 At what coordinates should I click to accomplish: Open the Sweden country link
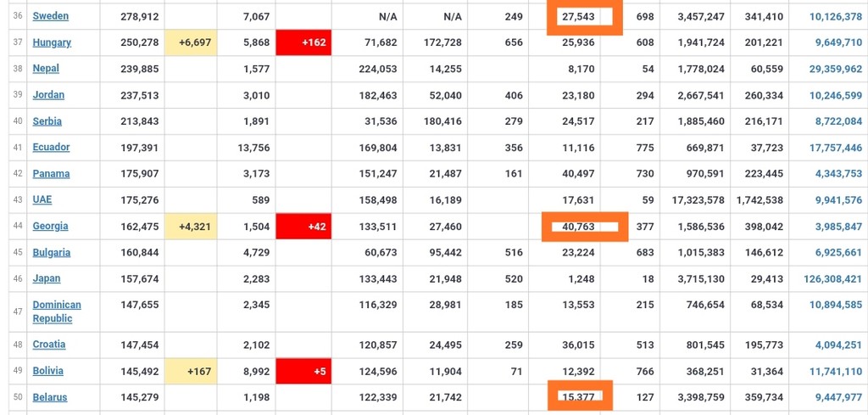click(50, 16)
